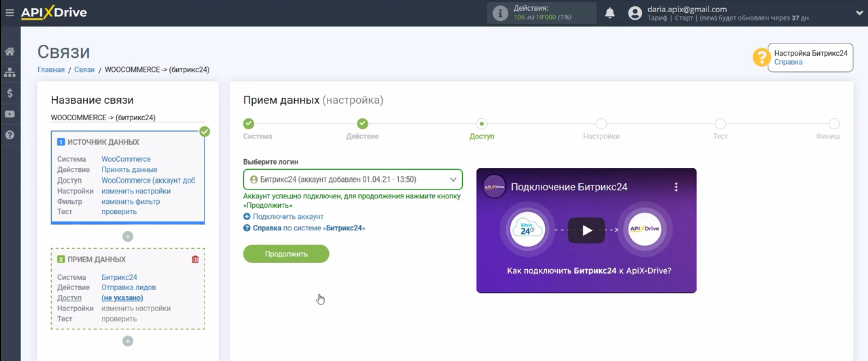Open the help question sidebar icon
This screenshot has height=361, width=868.
[10, 135]
